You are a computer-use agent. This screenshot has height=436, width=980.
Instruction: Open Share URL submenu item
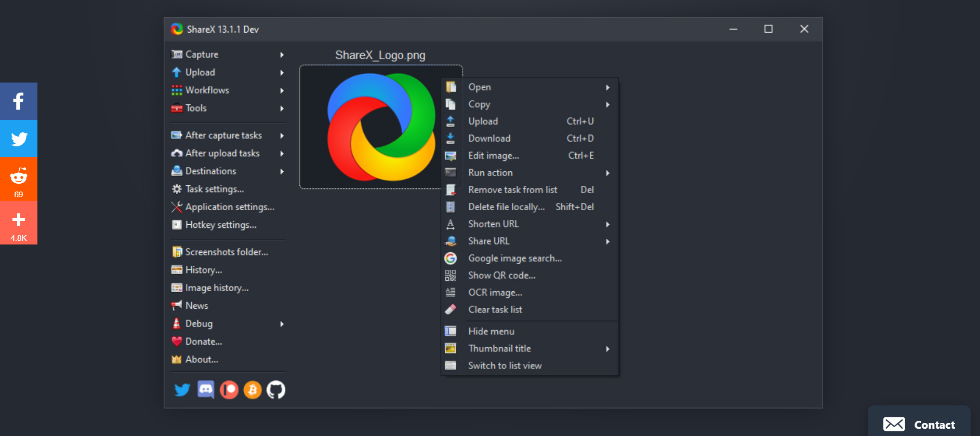point(530,241)
